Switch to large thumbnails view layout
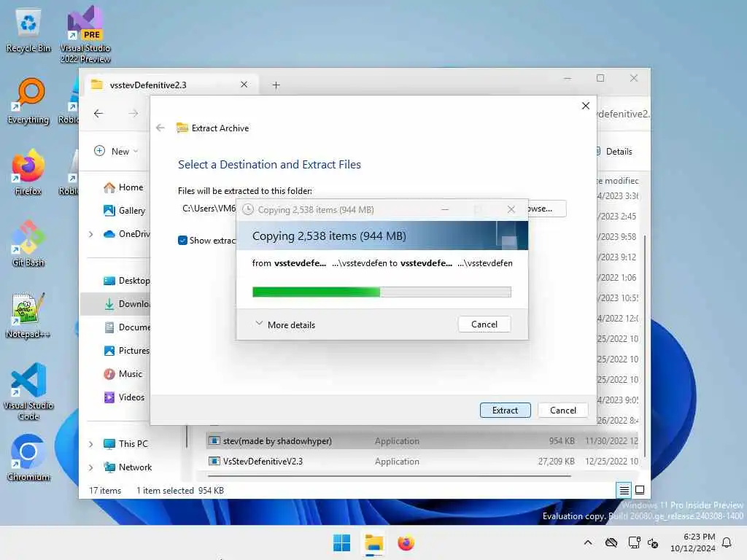 pos(640,490)
